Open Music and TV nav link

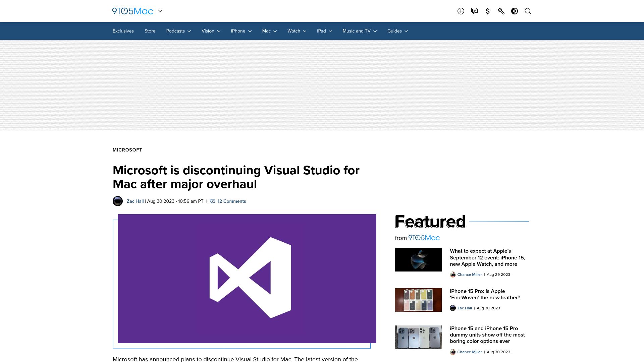[x=357, y=31]
